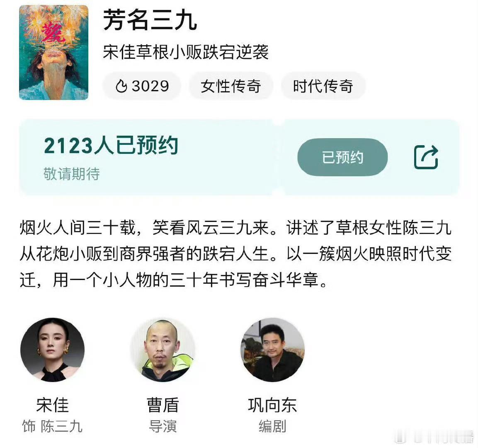
Task: Open 曹盾's circular avatar photo
Action: (163, 350)
